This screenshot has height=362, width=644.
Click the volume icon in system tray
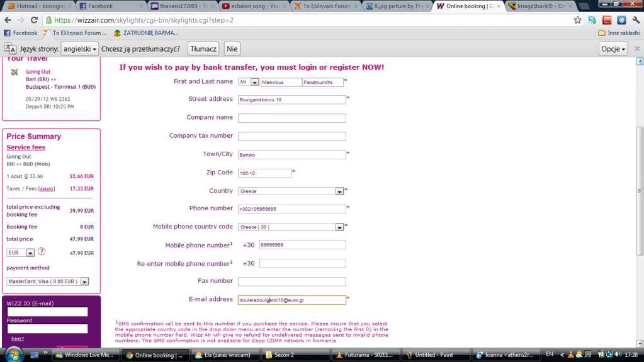click(618, 354)
